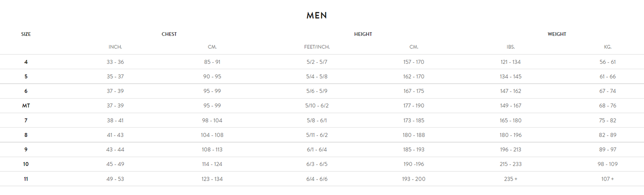Click the CHEST column header
The width and height of the screenshot is (644, 195).
[169, 34]
